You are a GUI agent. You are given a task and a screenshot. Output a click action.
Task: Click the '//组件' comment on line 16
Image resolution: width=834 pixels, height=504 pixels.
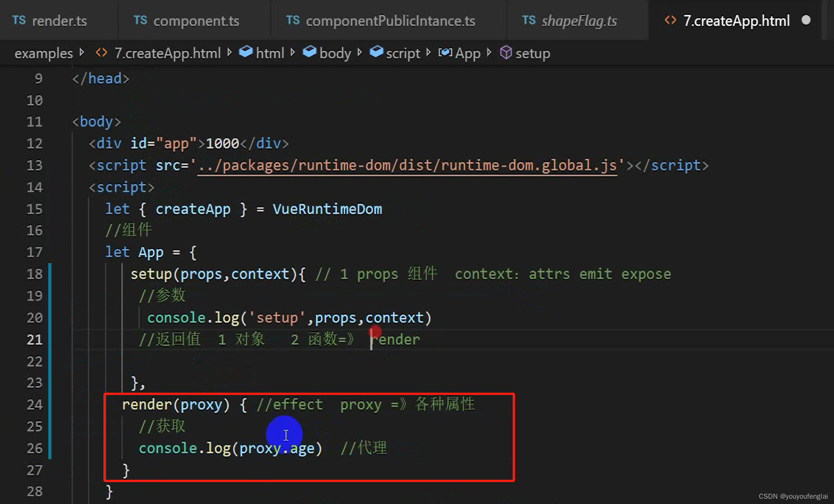point(129,230)
